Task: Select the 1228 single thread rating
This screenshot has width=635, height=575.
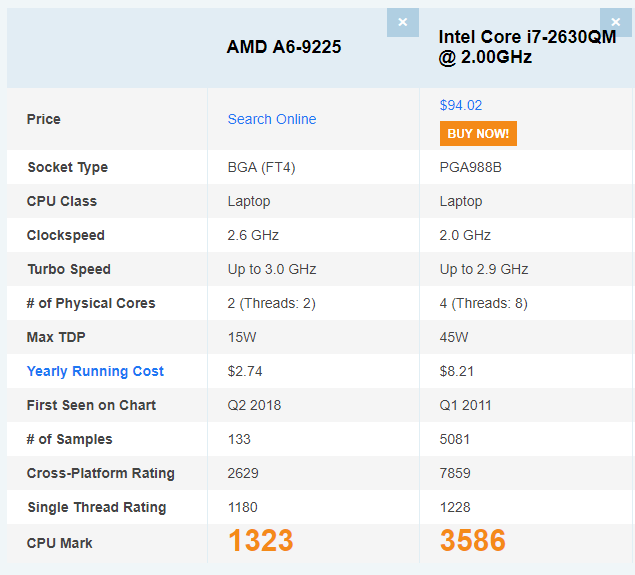Action: coord(455,507)
